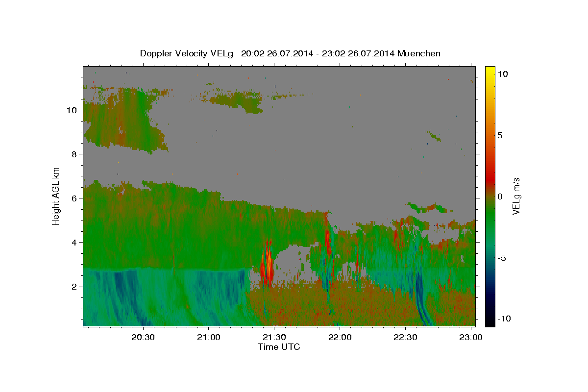This screenshot has height=392, width=588.
Task: Click the 23:00 time tick label
Action: coord(471,337)
